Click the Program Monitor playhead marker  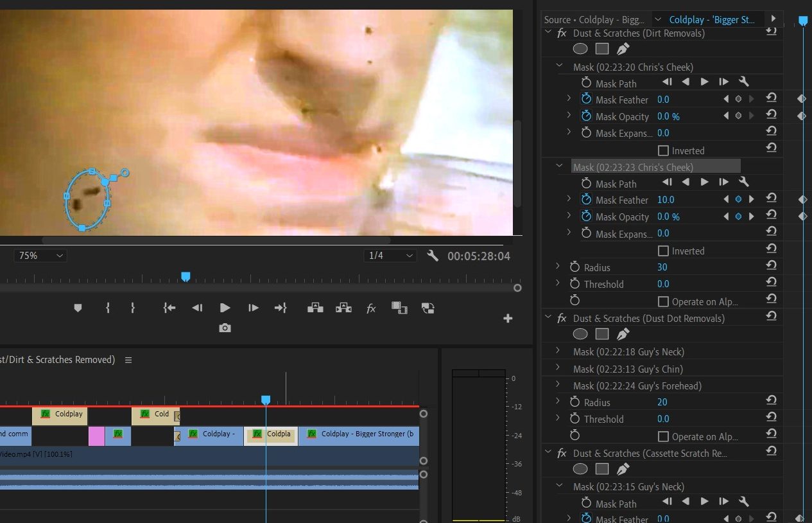click(x=186, y=276)
